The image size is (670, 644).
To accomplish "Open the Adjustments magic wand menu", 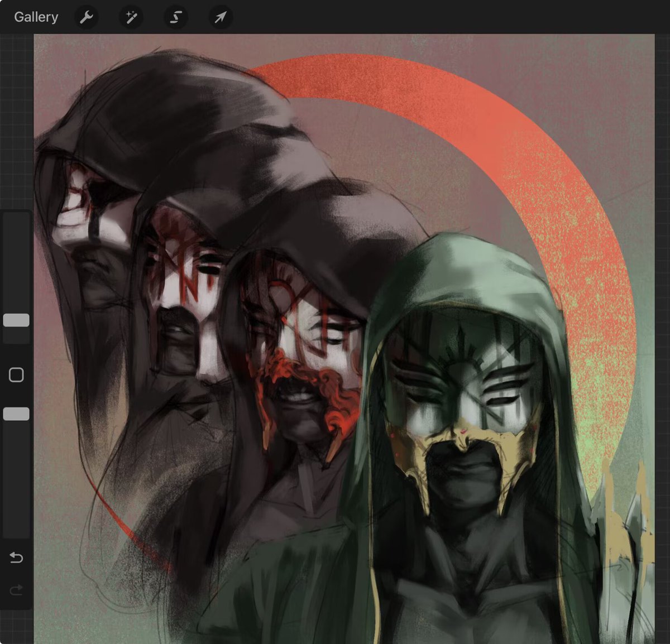I will coord(131,17).
